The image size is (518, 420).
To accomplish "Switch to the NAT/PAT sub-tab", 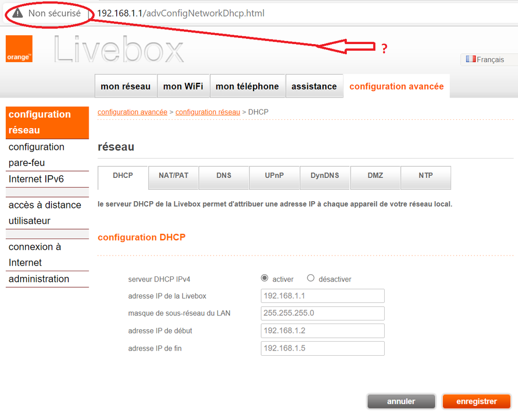I will click(173, 177).
